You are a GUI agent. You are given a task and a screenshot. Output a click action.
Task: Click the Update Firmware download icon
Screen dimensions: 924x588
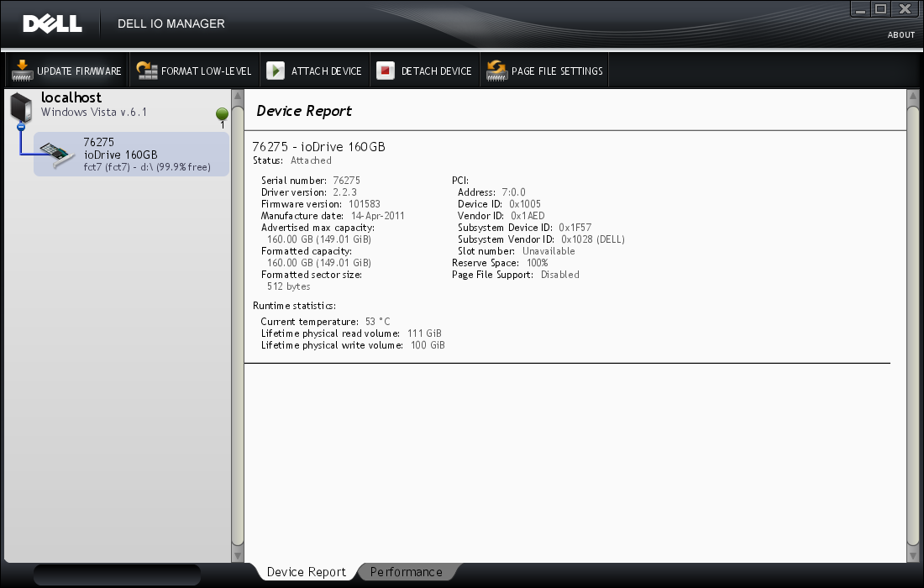point(22,71)
